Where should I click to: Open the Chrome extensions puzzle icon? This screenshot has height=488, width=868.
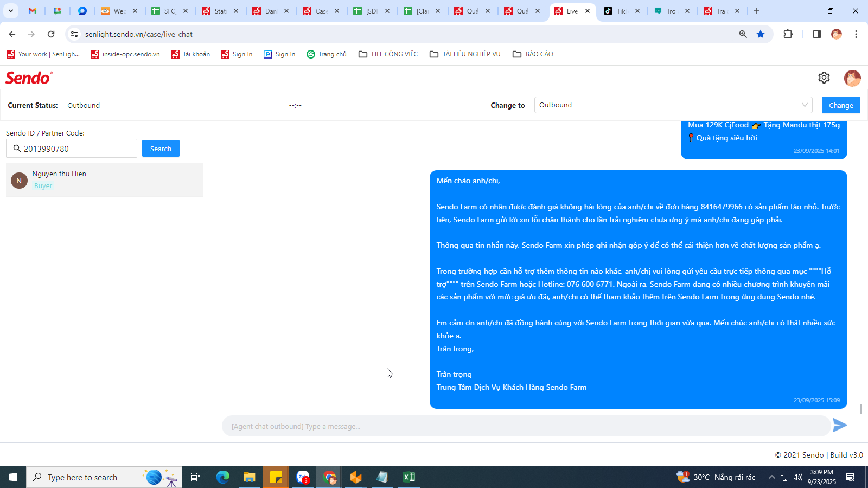click(x=788, y=34)
